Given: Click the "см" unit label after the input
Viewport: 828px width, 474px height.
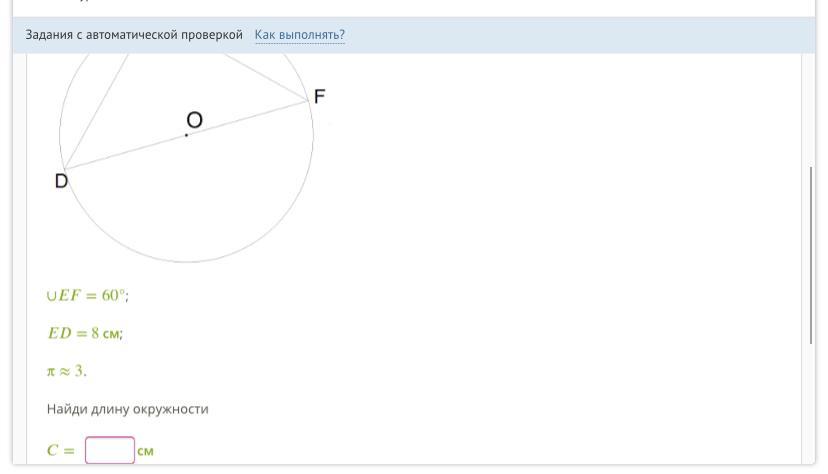Looking at the screenshot, I should [146, 451].
